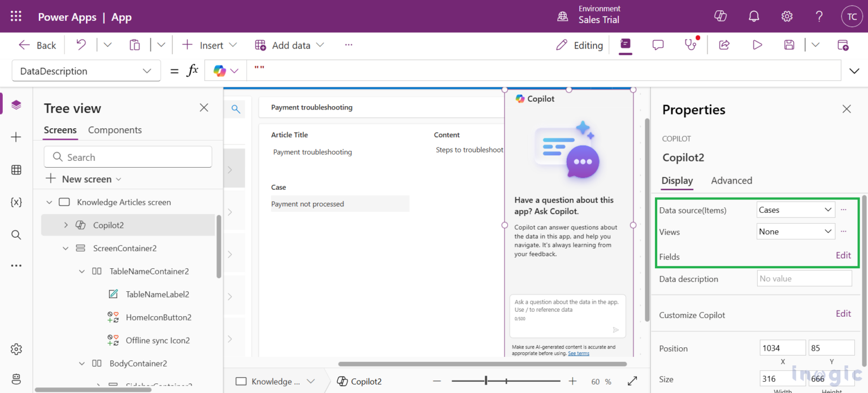This screenshot has height=393, width=868.
Task: Open the Data panel in the left rail
Action: (x=16, y=169)
